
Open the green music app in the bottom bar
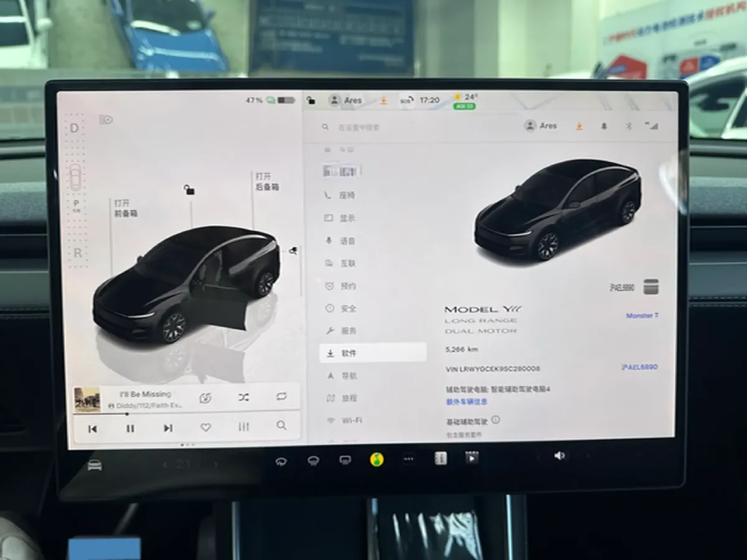[377, 459]
